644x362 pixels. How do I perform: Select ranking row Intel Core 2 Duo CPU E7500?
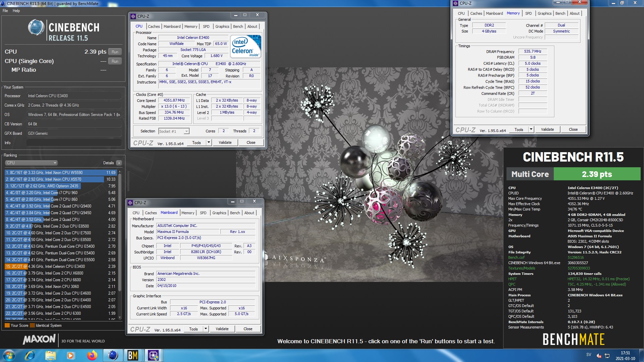click(x=60, y=233)
